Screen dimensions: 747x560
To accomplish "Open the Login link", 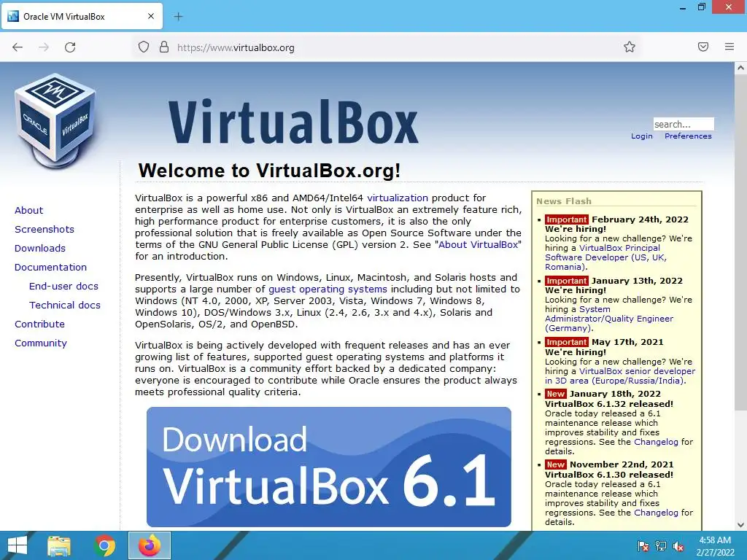I will tap(642, 136).
